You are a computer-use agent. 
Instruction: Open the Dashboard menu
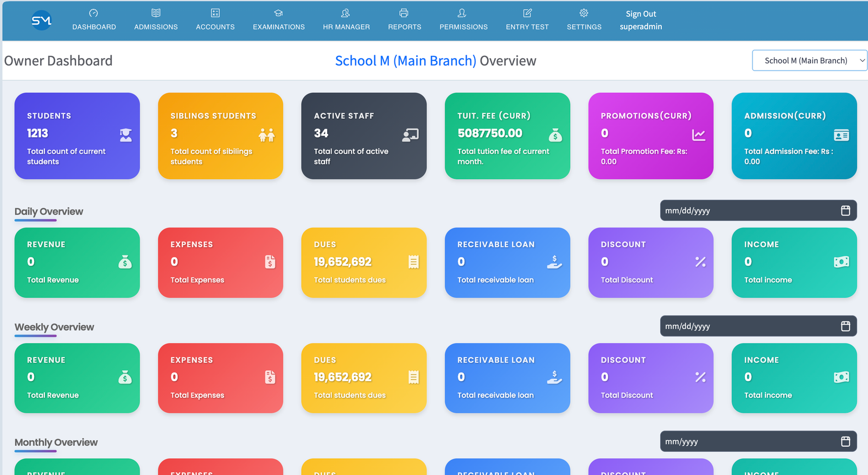[94, 20]
